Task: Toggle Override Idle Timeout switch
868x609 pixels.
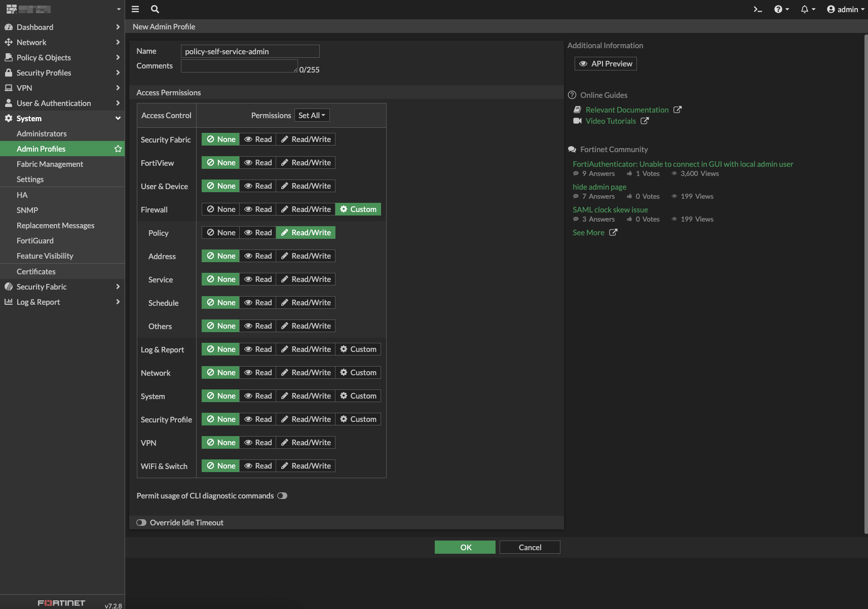Action: pyautogui.click(x=141, y=522)
